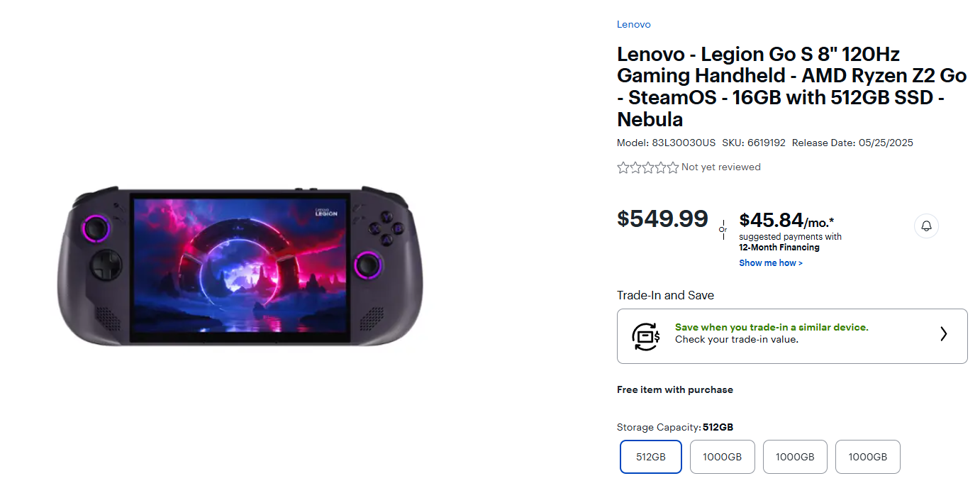Click the Trade-In and Save heading

pyautogui.click(x=664, y=295)
